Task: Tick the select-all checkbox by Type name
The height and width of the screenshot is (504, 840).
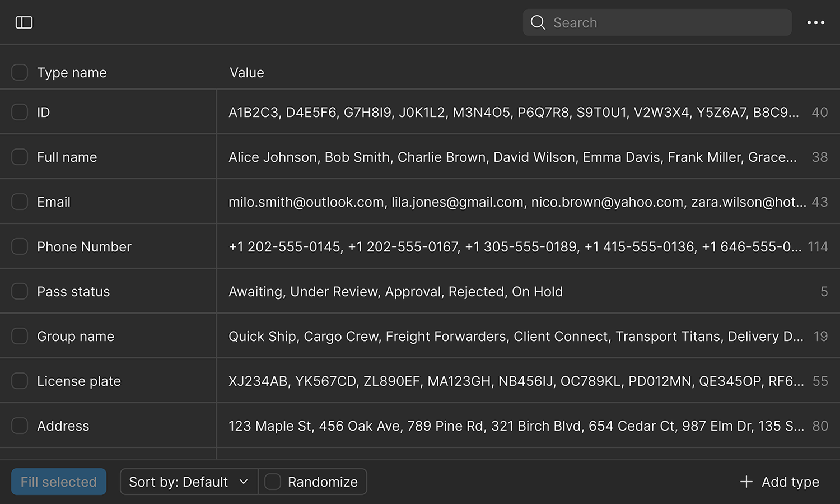Action: pyautogui.click(x=20, y=72)
